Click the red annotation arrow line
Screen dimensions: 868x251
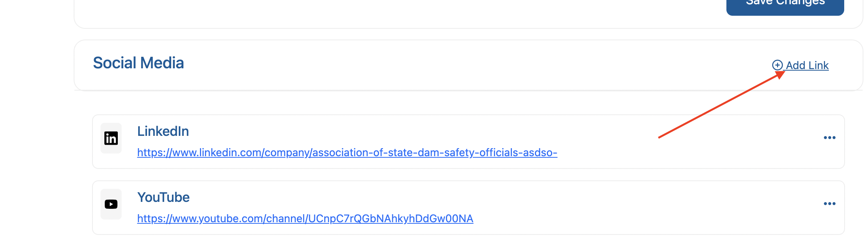718,106
